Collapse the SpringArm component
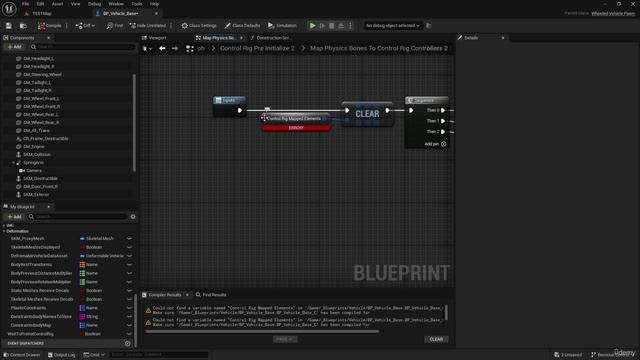The width and height of the screenshot is (640, 360). point(13,163)
